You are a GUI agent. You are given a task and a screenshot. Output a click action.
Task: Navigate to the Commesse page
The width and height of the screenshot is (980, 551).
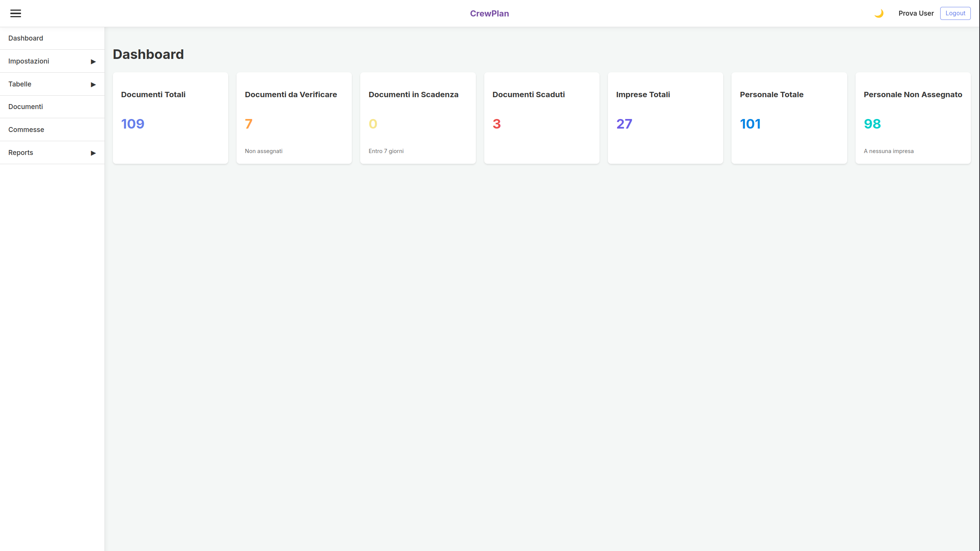(x=26, y=129)
